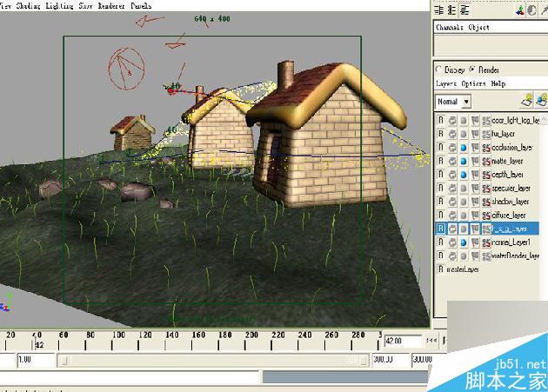Select the depth_layer render layer
Image resolution: width=548 pixels, height=392 pixels.
[507, 175]
